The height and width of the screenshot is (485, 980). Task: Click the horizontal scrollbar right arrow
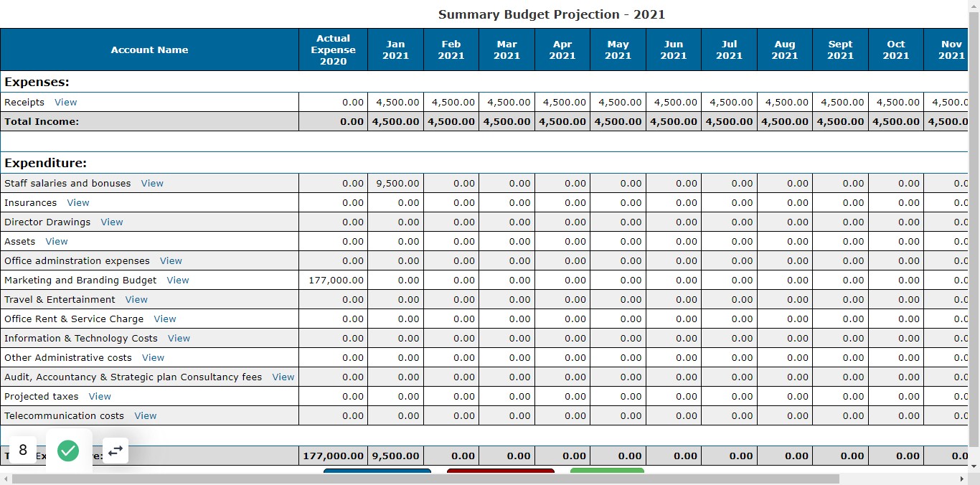[962, 479]
